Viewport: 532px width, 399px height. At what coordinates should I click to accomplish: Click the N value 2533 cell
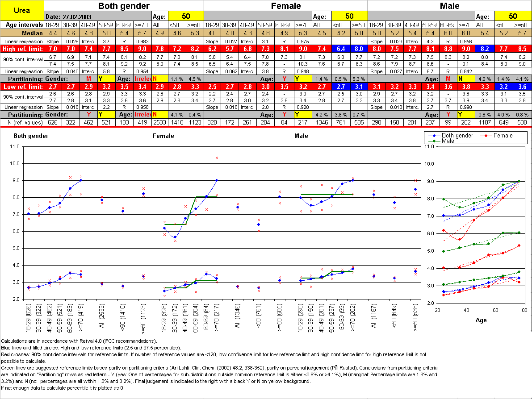click(x=159, y=122)
